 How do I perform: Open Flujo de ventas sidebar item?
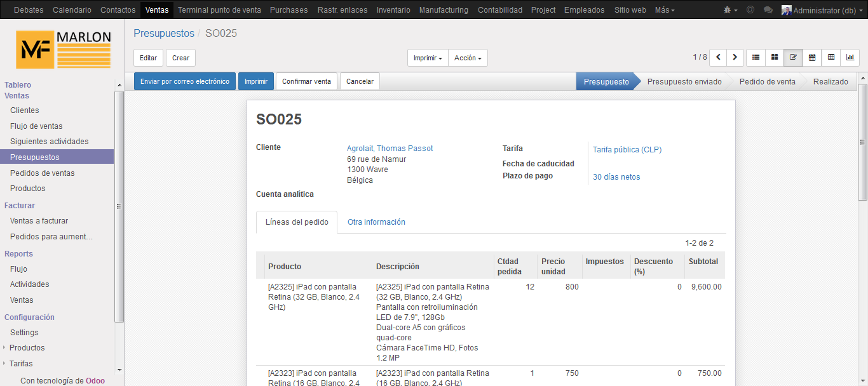[x=36, y=126]
